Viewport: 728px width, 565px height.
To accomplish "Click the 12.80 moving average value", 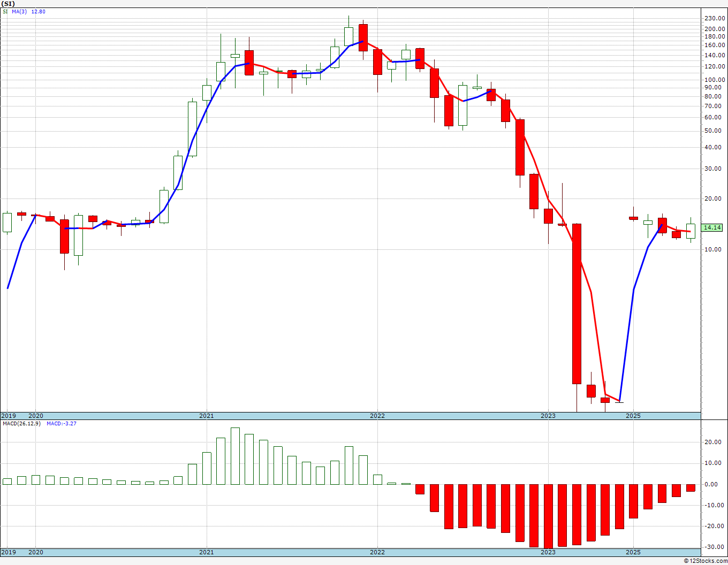I will [x=38, y=11].
